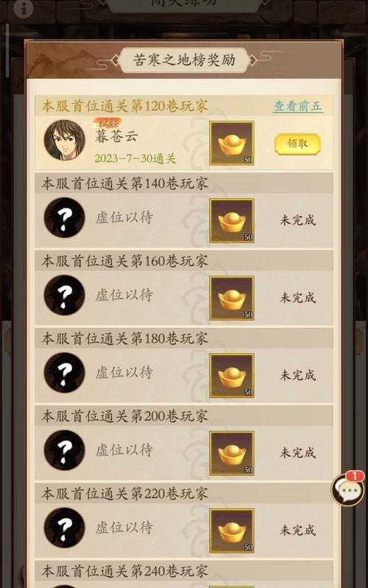
Task: Click player name 慕苍云
Action: pos(116,136)
